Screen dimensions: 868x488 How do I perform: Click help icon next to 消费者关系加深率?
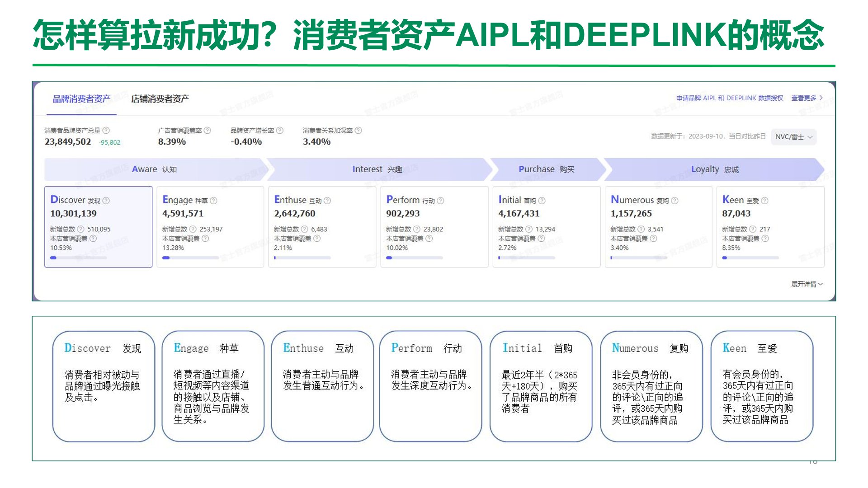(x=359, y=131)
